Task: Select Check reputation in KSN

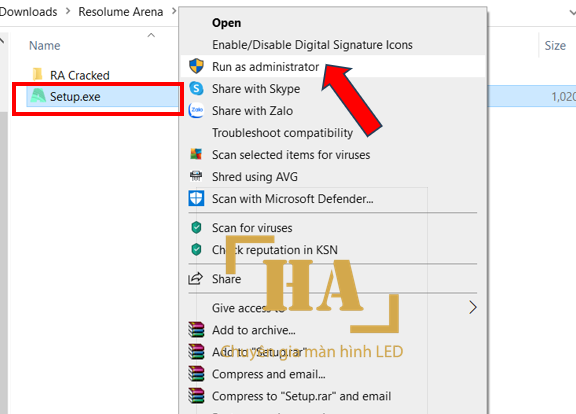Action: 274,250
